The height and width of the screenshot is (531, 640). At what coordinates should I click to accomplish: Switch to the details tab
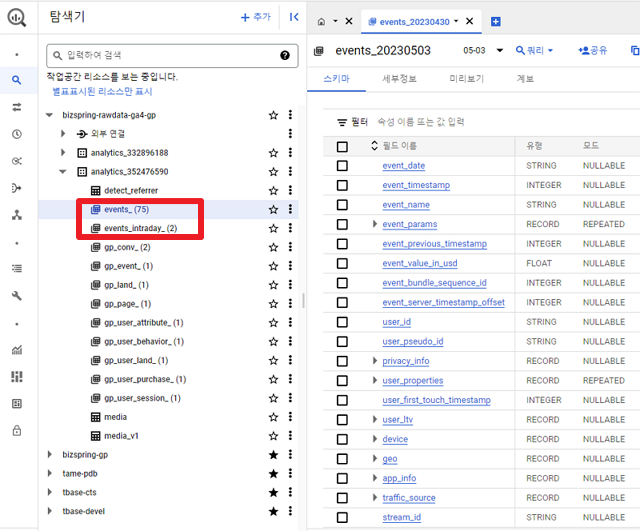click(399, 79)
